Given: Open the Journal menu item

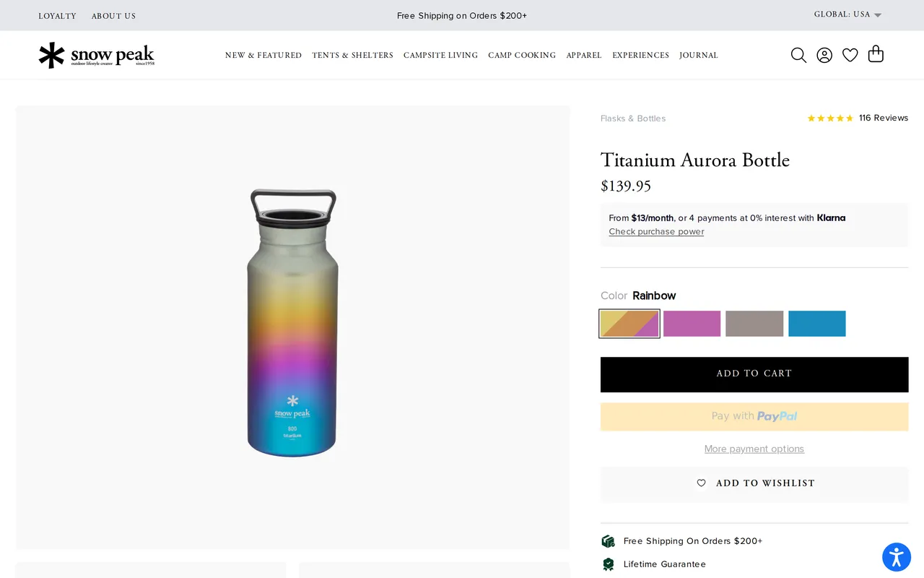Looking at the screenshot, I should pyautogui.click(x=699, y=55).
